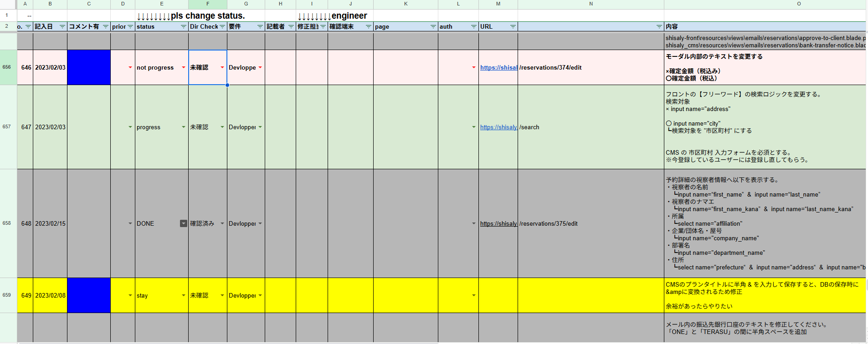This screenshot has width=868, height=344.
Task: Expand the DONE status dropdown in row 648
Action: click(x=184, y=223)
